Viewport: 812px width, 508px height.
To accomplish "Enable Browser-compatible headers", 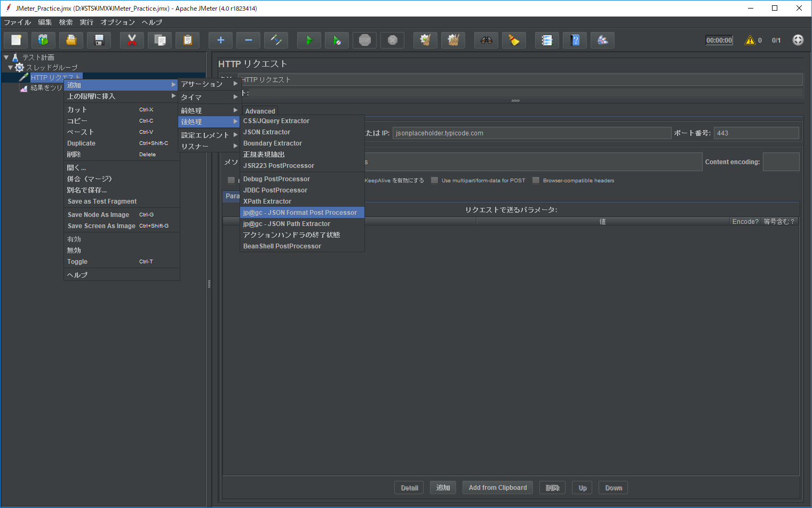I will point(536,180).
